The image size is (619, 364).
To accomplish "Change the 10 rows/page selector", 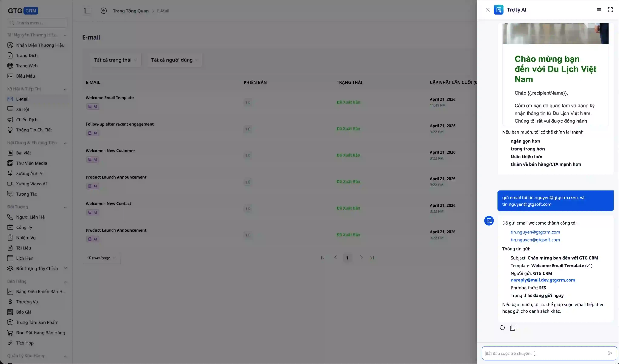I will (101, 258).
